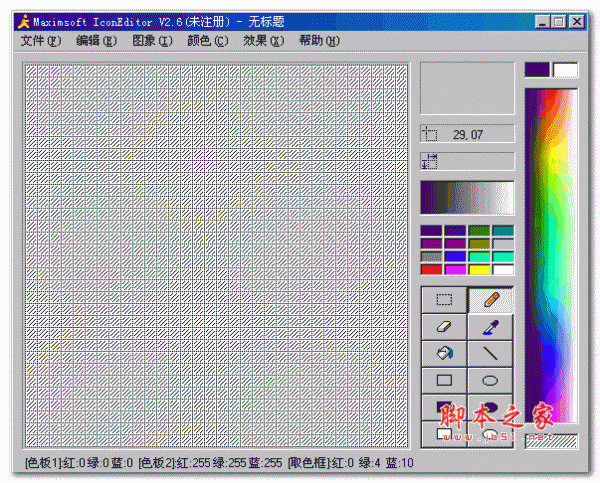This screenshot has width=600, height=483.
Task: Click the [色板1] RGB status text
Action: pyautogui.click(x=79, y=463)
